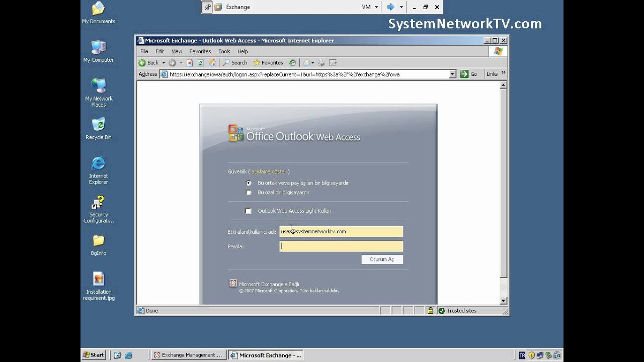Screen dimensions: 644x362
Task: Click the vertical scrollbar up arrow
Action: [503, 85]
